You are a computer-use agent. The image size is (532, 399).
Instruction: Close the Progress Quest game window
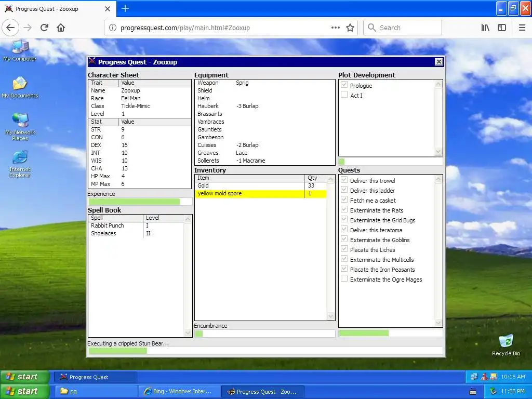(x=438, y=62)
